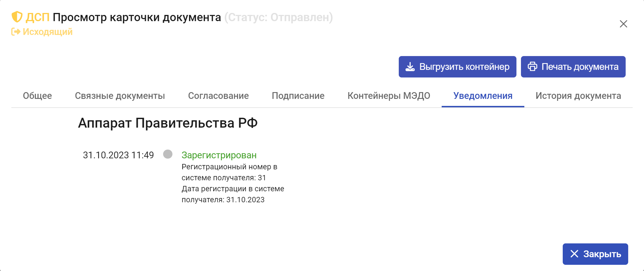Click the Просмотр карточки документа title
Viewport: 644px width, 271px height.
137,17
